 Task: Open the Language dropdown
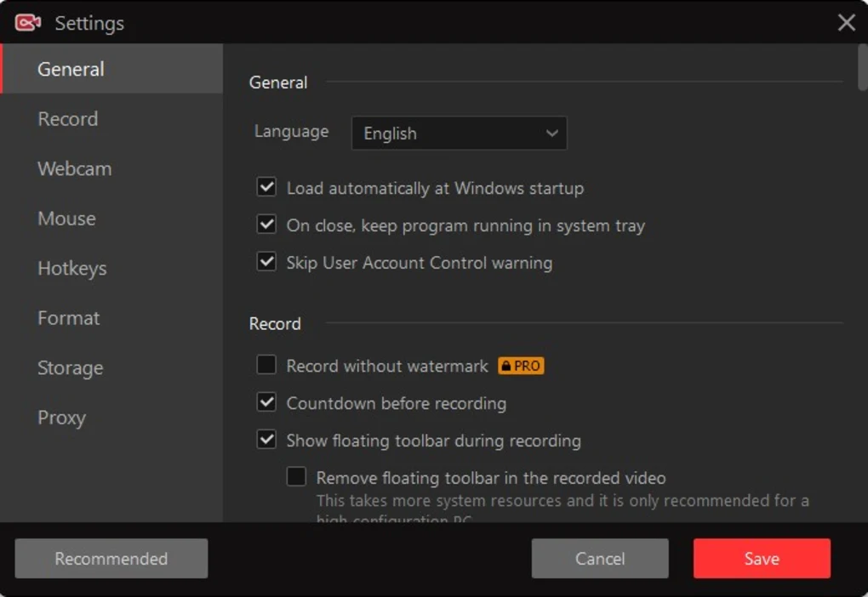pos(460,133)
